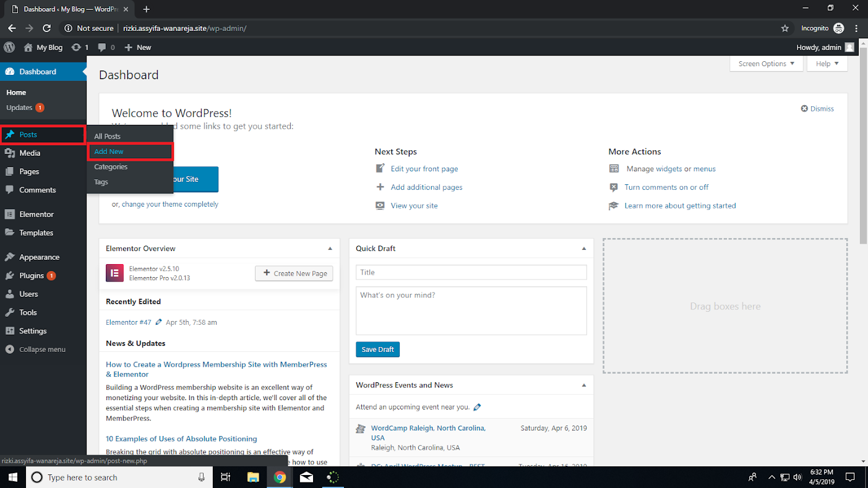Screen dimensions: 868x488
Task: Open the Home item under Dashboard
Action: click(16, 92)
